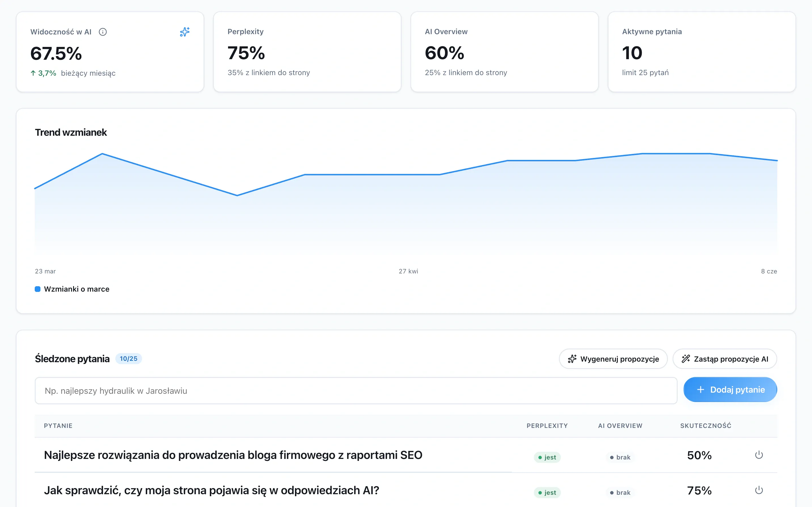This screenshot has width=812, height=507.
Task: Click the 67.5% visibility value
Action: pos(56,53)
